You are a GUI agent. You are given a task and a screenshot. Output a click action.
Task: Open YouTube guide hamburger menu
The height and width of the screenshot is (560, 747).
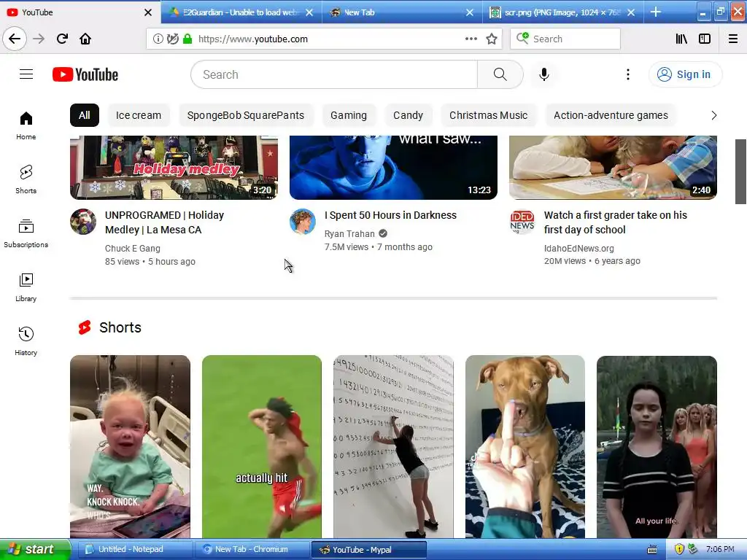tap(26, 74)
